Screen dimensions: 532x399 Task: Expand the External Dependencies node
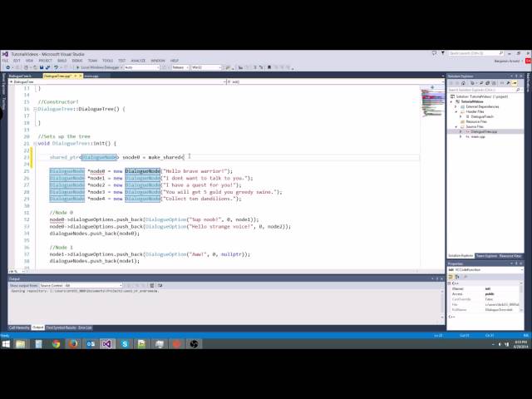tap(456, 106)
